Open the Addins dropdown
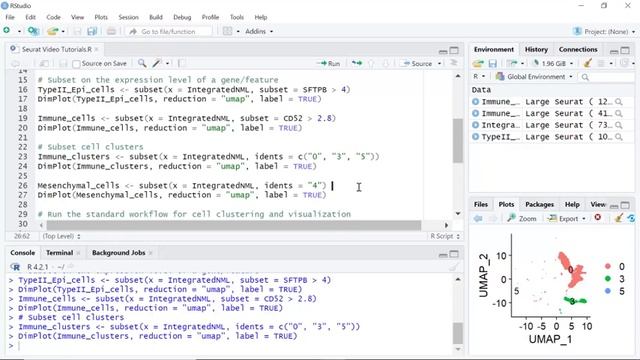This screenshot has height=360, width=640. click(259, 31)
